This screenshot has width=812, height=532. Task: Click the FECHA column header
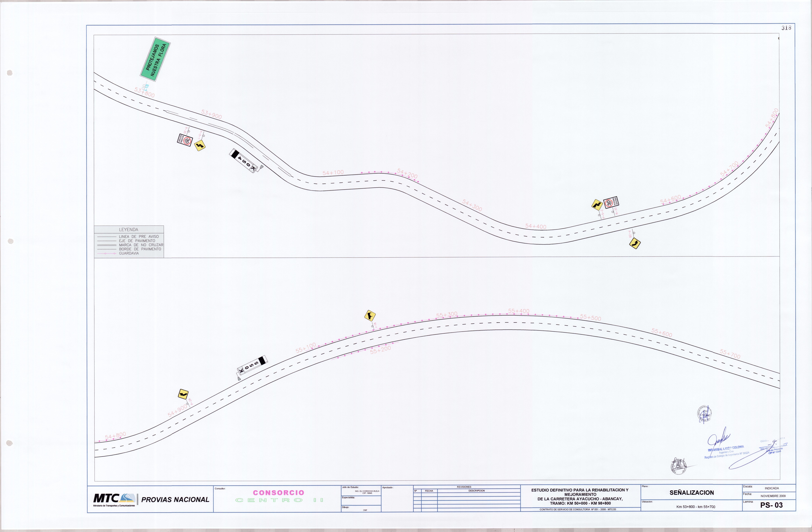pos(429,491)
